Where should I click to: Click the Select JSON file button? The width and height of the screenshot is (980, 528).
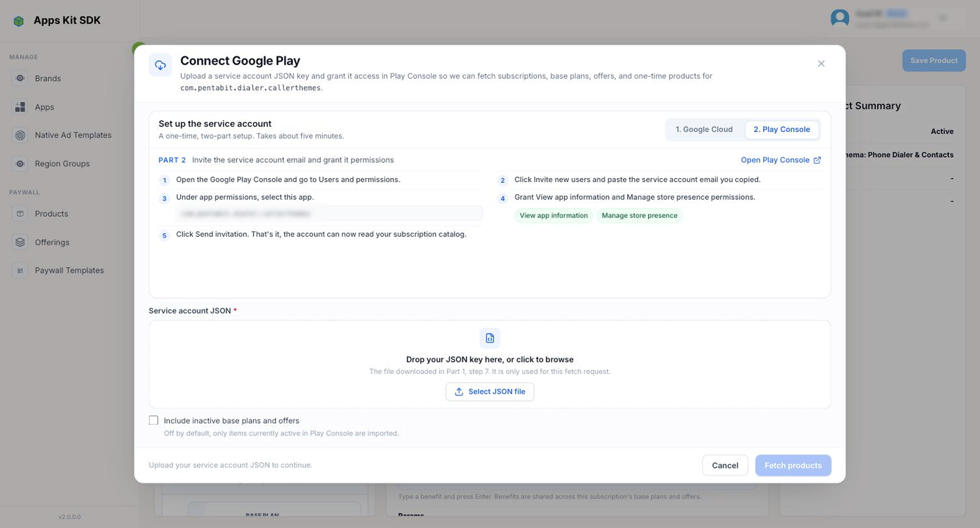(x=490, y=391)
